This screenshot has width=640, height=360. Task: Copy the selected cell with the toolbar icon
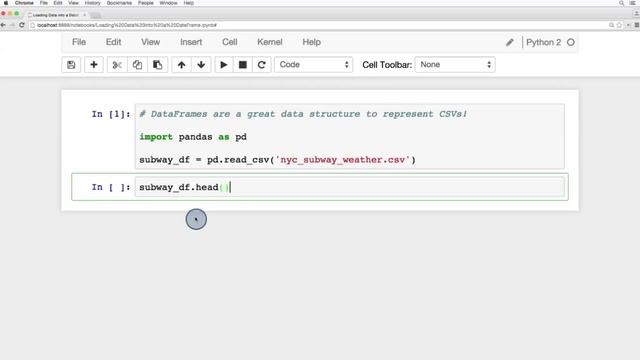click(137, 64)
